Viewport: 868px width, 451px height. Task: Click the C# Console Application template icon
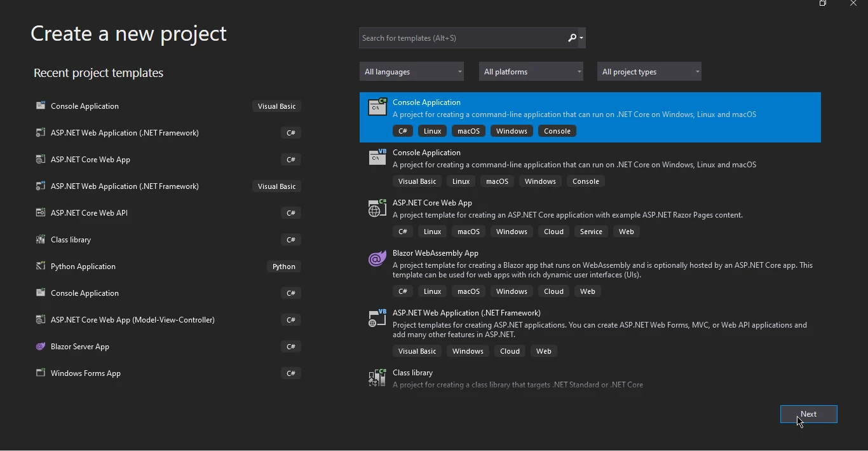click(x=377, y=107)
